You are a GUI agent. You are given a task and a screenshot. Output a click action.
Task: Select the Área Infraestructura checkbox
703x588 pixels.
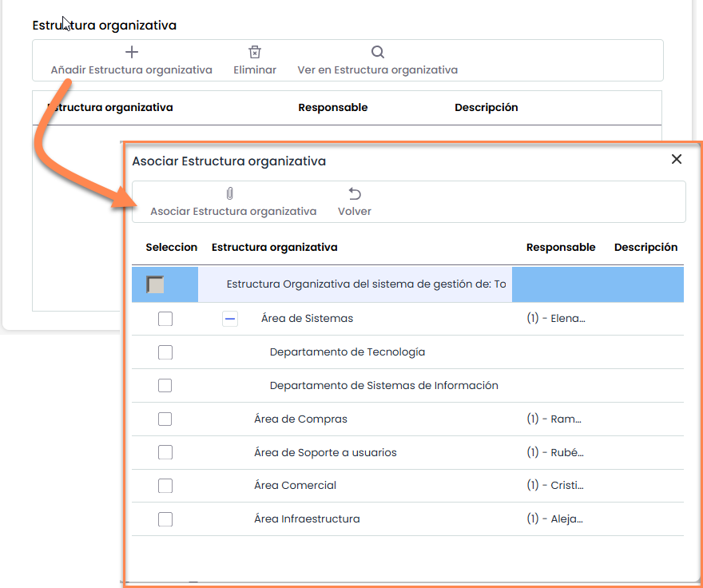point(165,519)
